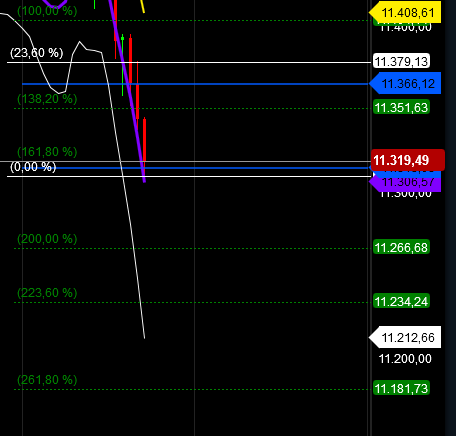The image size is (456, 436).
Task: Select the white 11.379,13 price label
Action: pos(401,61)
